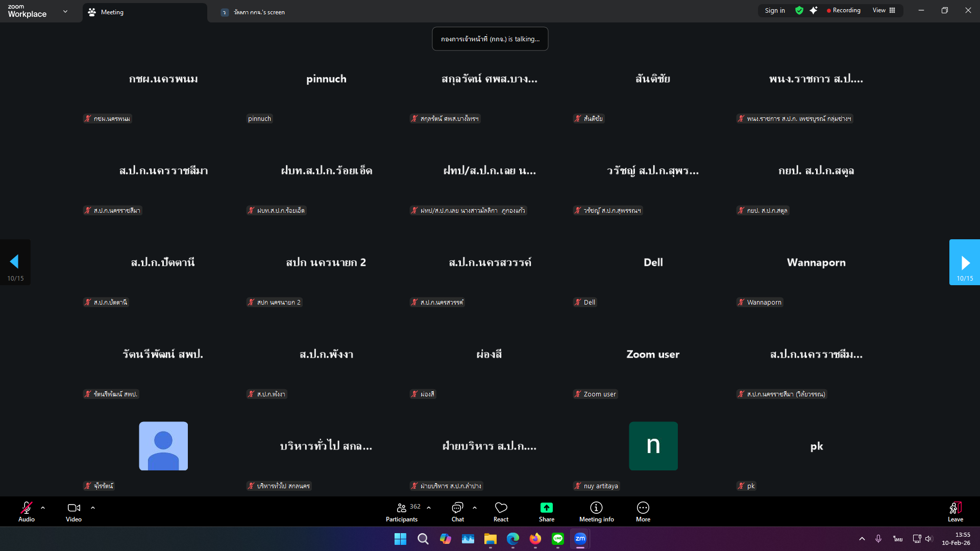Click the green encryption shield icon
Image resolution: width=980 pixels, height=551 pixels.
(799, 10)
